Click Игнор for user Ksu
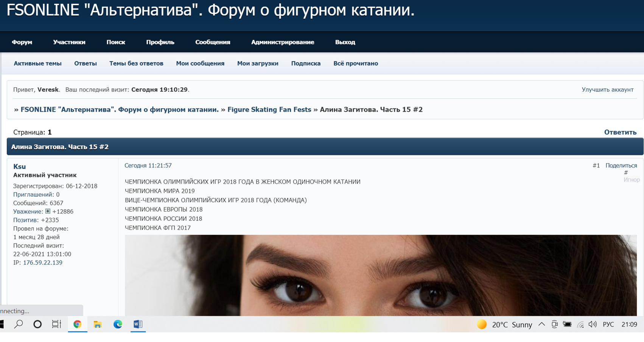644x342 pixels. click(632, 180)
